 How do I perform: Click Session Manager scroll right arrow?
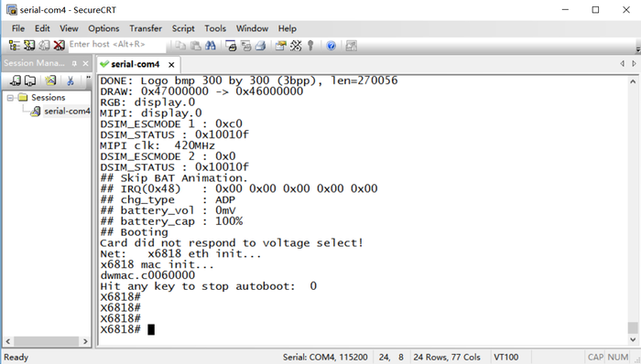click(85, 341)
